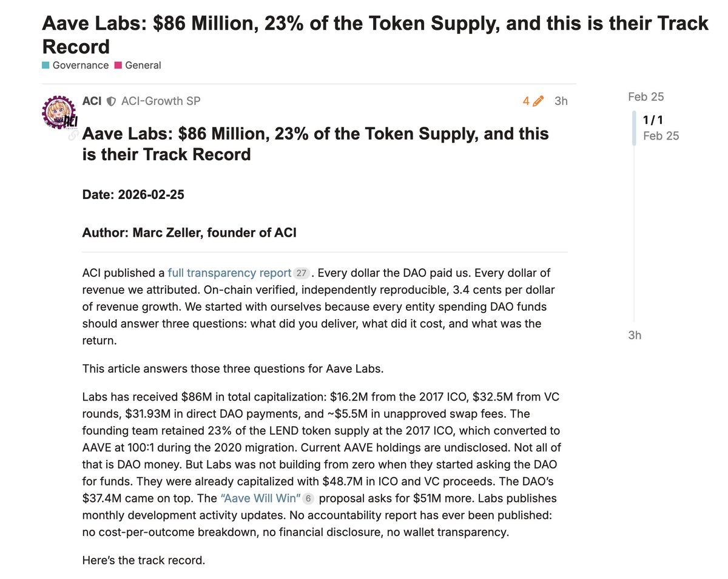Click the ACI user avatar image
728x579 pixels.
(x=59, y=113)
